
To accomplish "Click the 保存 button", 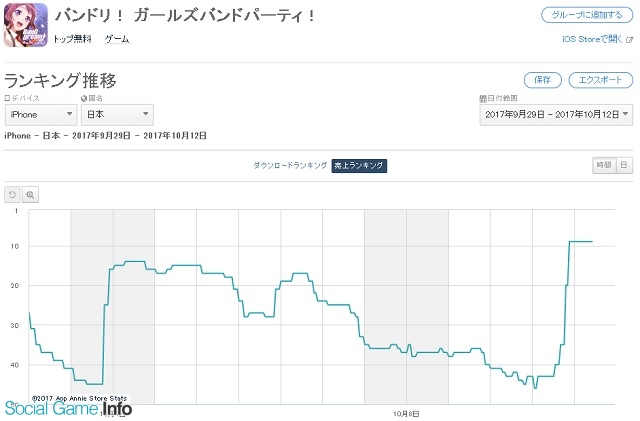I will point(542,80).
